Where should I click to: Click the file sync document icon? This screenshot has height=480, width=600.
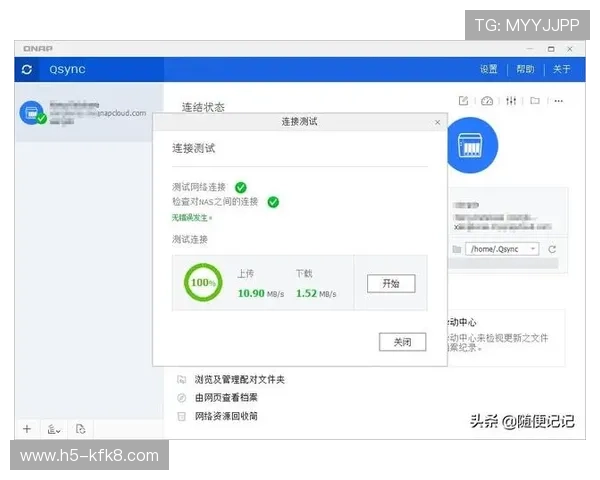pos(80,429)
